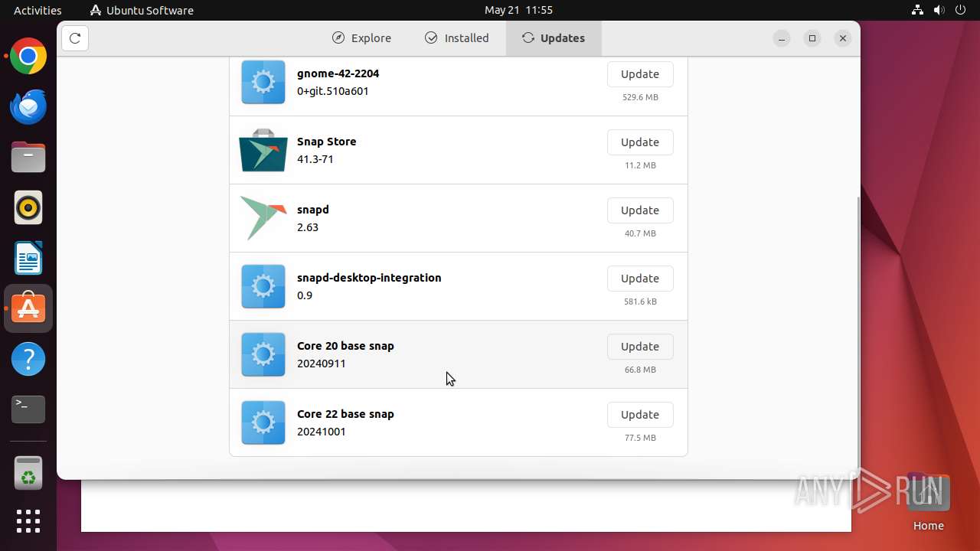
Task: Click the 581.6 kB size label
Action: tap(640, 302)
